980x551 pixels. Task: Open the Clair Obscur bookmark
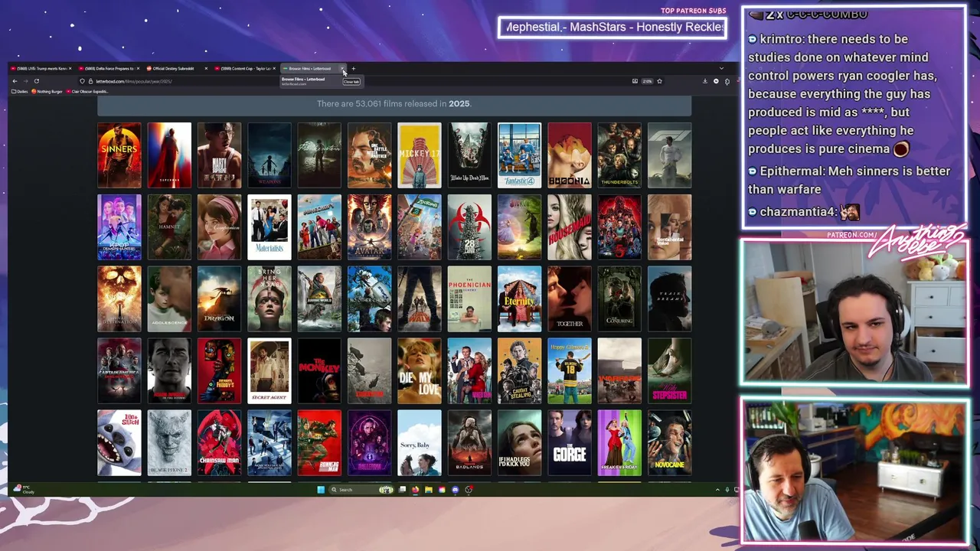click(88, 91)
